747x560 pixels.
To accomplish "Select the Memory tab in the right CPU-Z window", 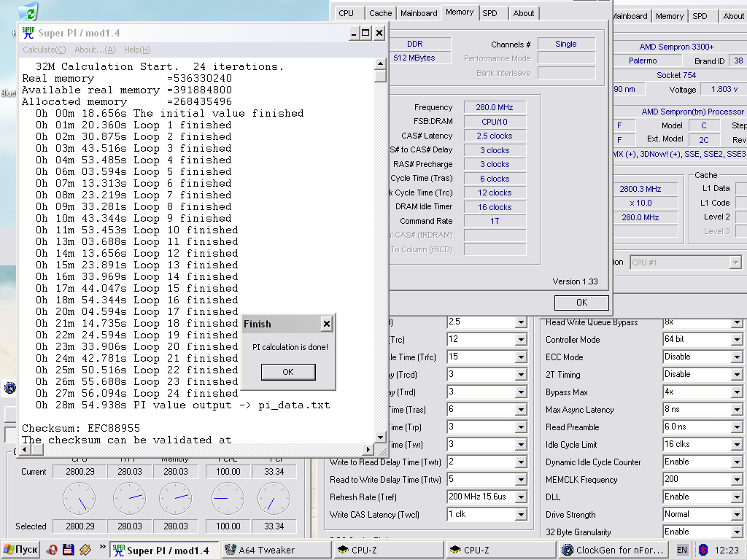I will [670, 16].
